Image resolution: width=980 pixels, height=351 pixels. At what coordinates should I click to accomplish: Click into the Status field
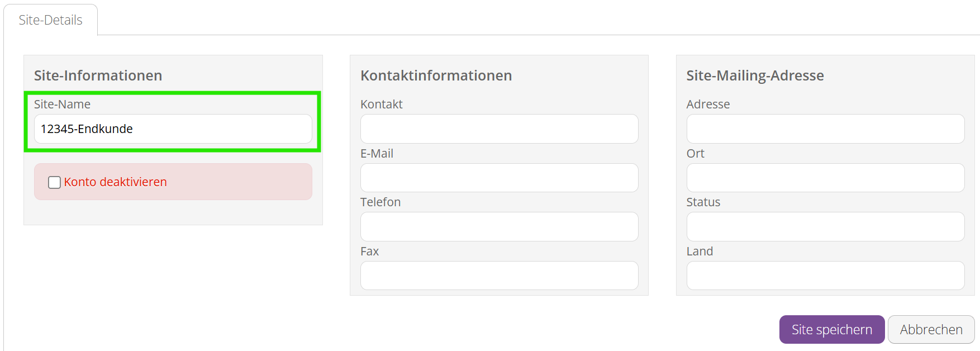(x=825, y=226)
